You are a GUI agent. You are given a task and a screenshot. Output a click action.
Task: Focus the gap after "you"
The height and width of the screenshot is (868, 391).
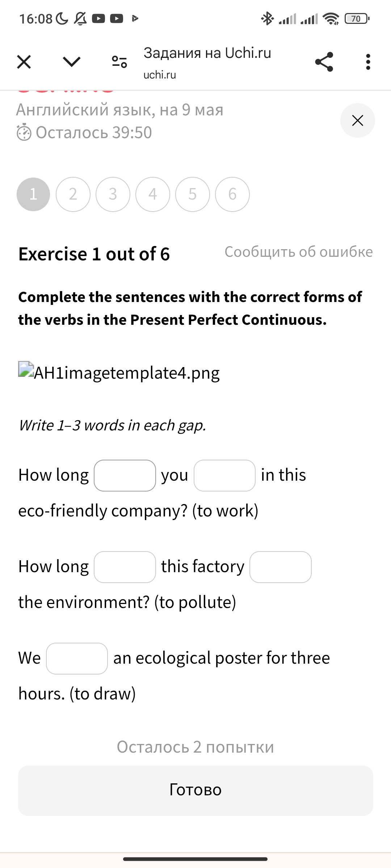[x=224, y=476]
